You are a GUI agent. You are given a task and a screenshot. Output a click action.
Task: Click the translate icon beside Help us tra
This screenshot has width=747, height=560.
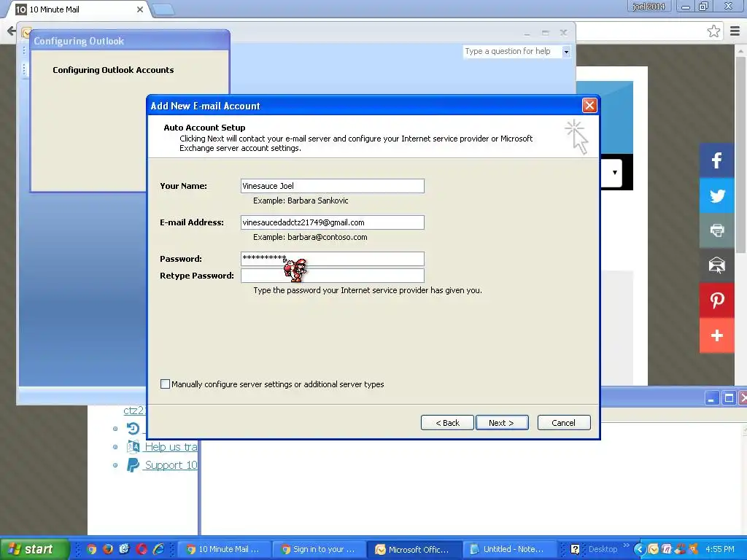[x=133, y=447]
